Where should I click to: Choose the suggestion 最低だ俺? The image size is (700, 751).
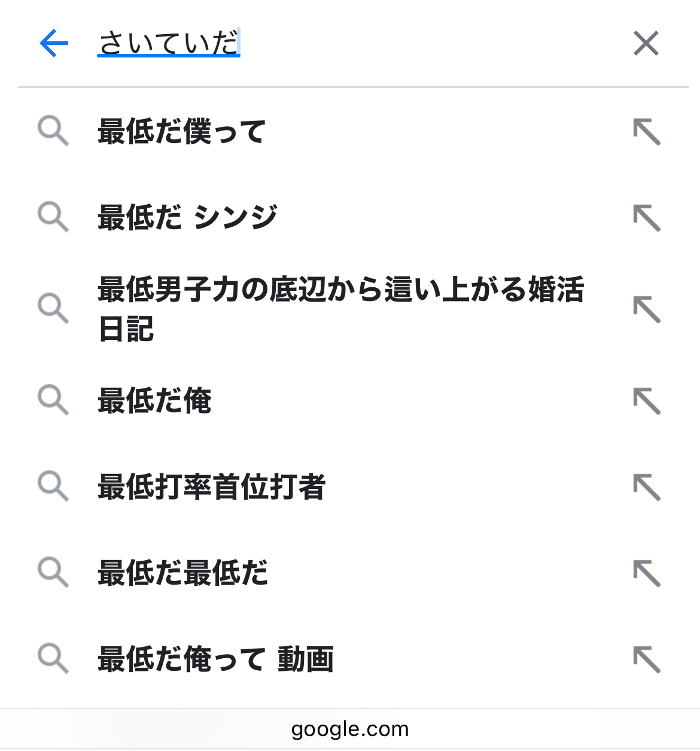(155, 400)
